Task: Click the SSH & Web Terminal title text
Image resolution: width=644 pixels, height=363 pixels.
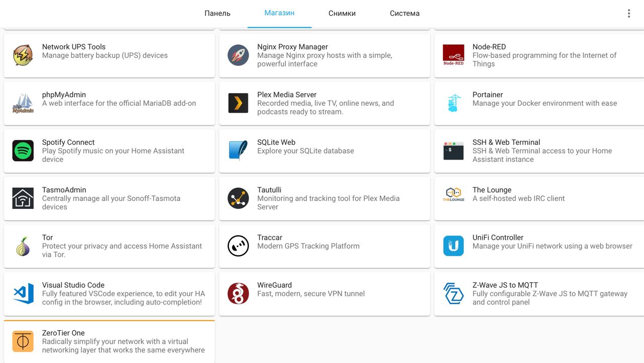Action: pyautogui.click(x=506, y=142)
